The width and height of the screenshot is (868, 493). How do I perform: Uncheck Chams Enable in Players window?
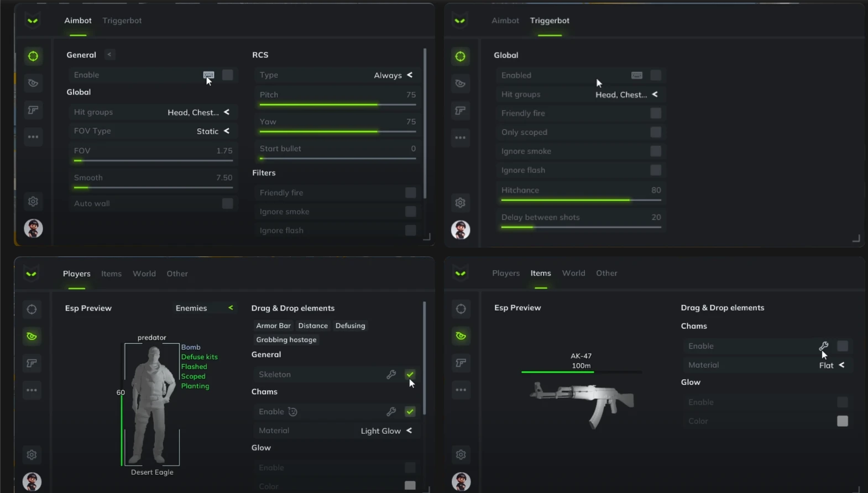coord(410,411)
